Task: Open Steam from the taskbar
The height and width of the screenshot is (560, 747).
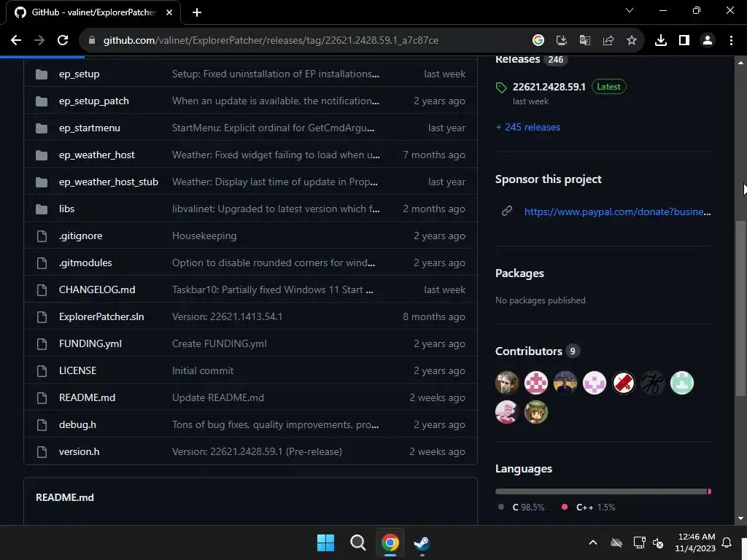Action: coord(422,542)
